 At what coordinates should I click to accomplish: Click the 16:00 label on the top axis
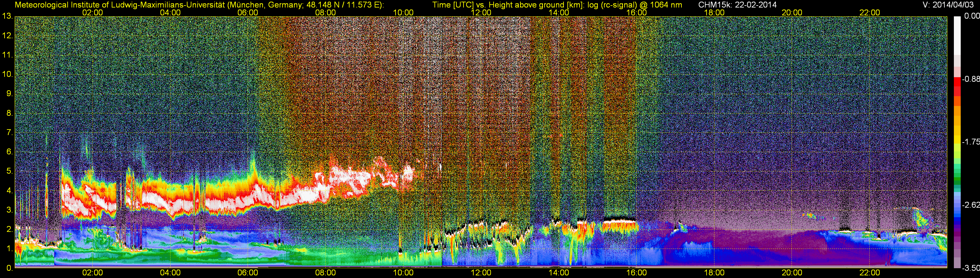tap(636, 12)
